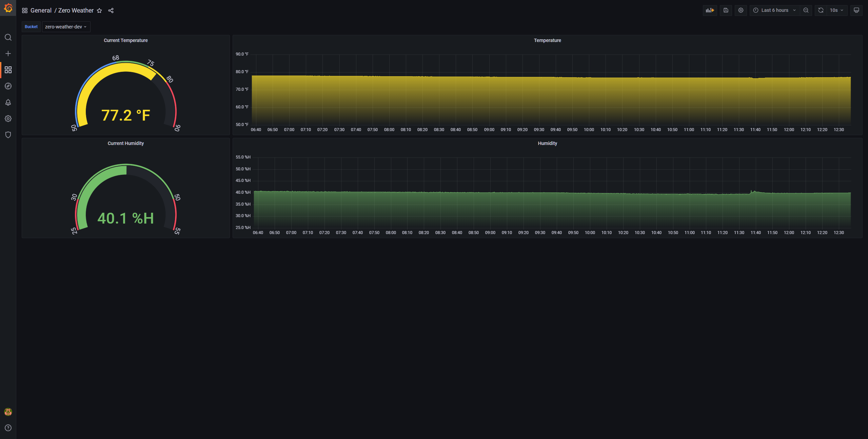Share the Zero Weather dashboard
The width and height of the screenshot is (868, 439).
coord(111,11)
